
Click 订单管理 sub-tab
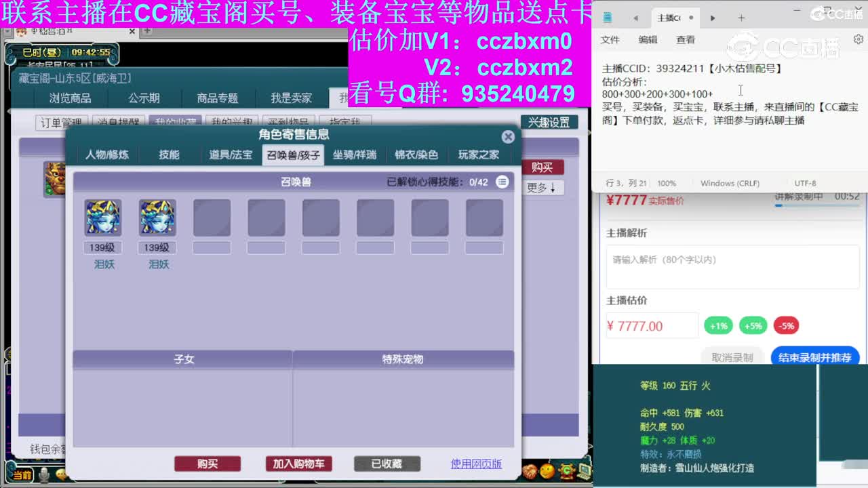coord(61,123)
